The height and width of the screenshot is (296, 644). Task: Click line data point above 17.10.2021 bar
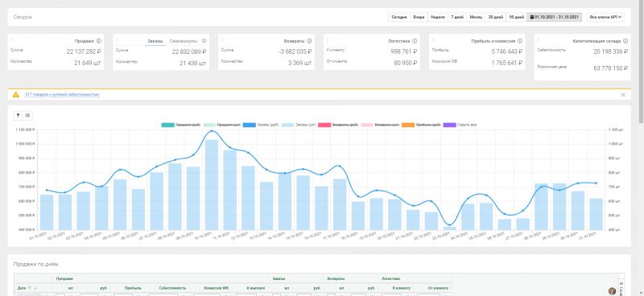(x=339, y=166)
